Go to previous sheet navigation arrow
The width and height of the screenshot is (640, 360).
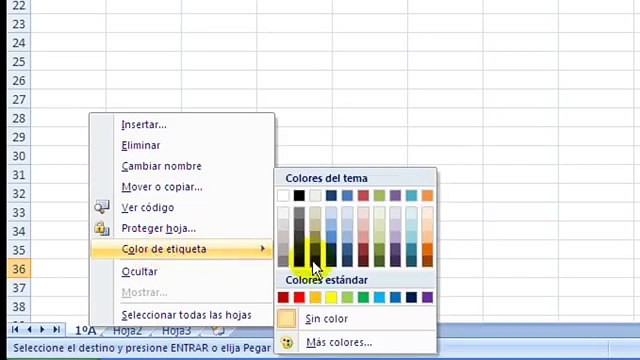tap(29, 329)
